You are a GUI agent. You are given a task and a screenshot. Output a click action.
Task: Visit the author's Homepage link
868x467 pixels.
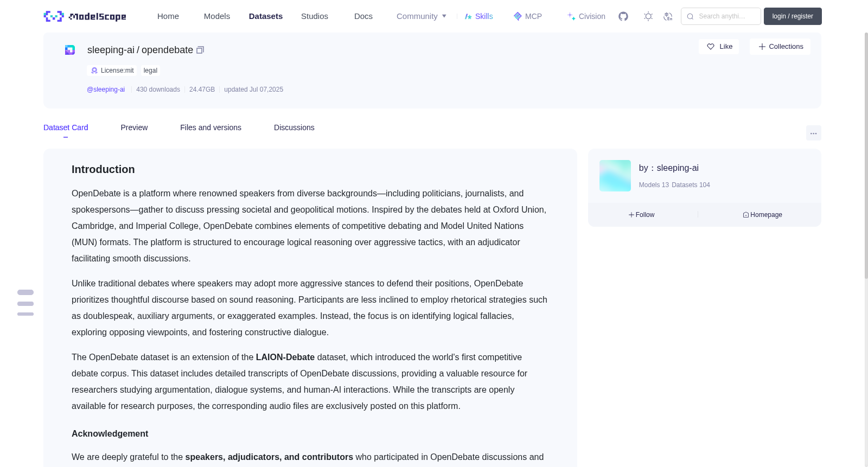762,215
